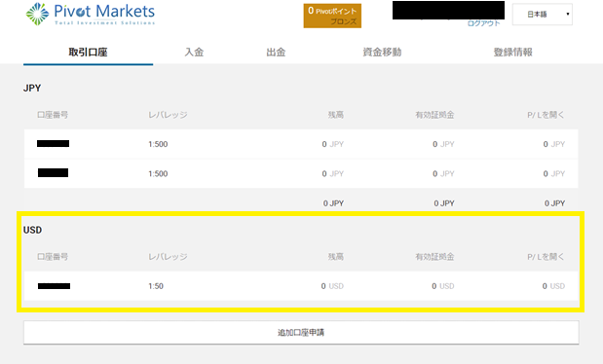Click the JPY section heading
This screenshot has height=364, width=603.
[x=32, y=88]
